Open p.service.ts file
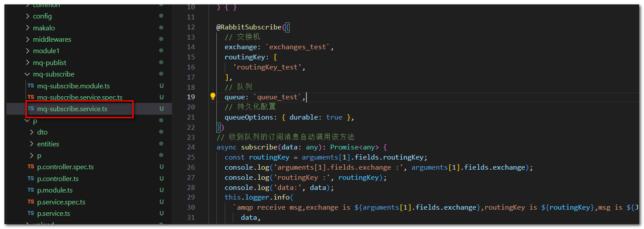This screenshot has width=644, height=229. pos(54,214)
